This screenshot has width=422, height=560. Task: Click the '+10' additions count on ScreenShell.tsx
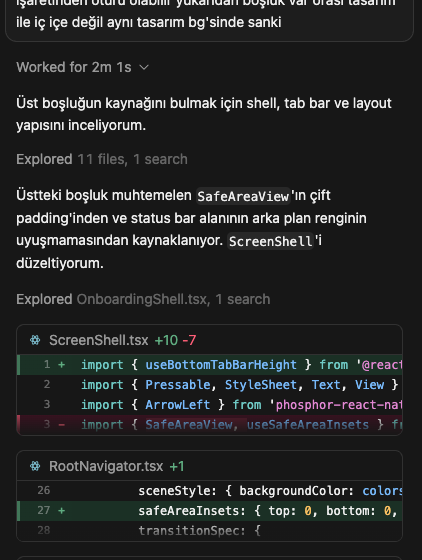tap(166, 340)
